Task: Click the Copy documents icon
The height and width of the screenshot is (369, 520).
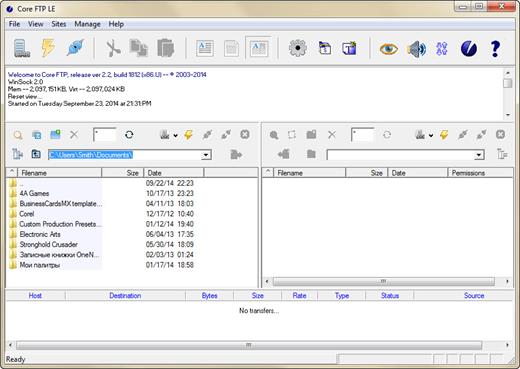Action: pos(139,48)
